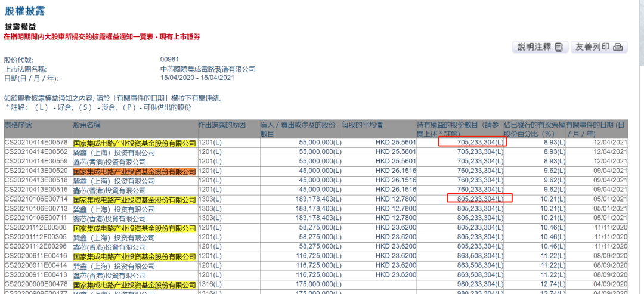Image resolution: width=644 pixels, height=294 pixels.
Task: Click form serial number CS20200911E00413
Action: click(35, 276)
